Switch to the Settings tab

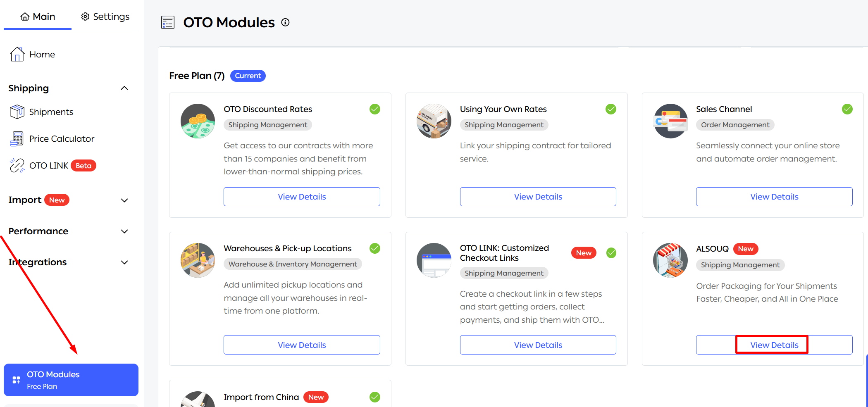click(x=105, y=17)
